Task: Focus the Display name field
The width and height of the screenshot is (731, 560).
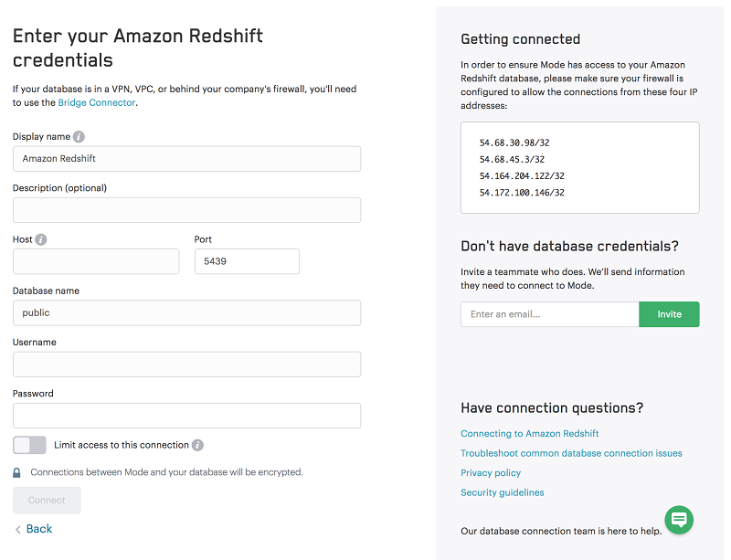Action: (186, 159)
